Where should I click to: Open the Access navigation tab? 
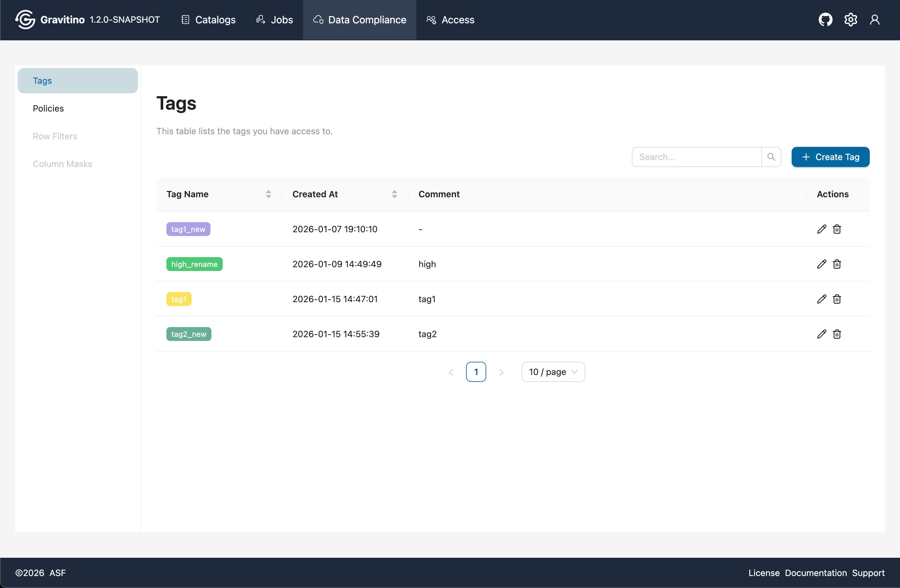(450, 20)
